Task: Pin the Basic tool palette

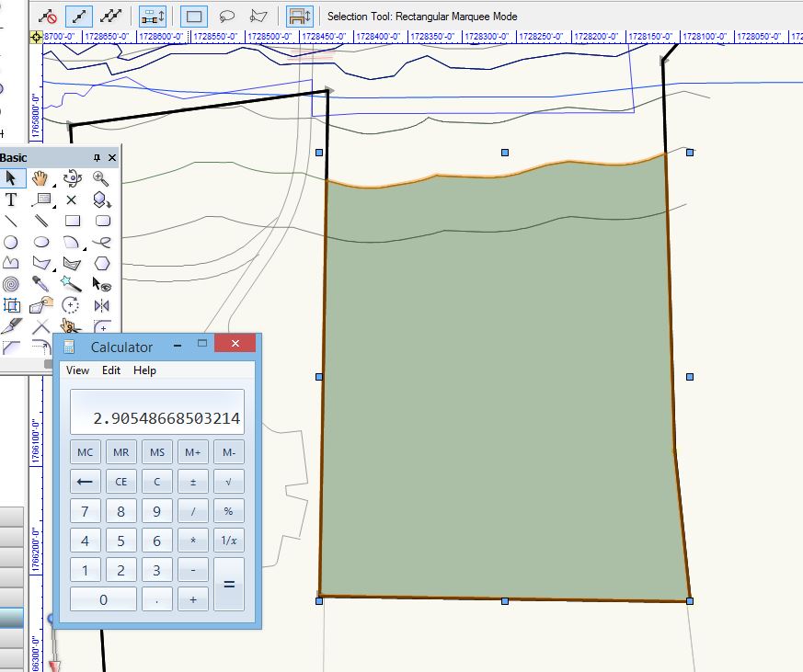Action: click(x=97, y=158)
